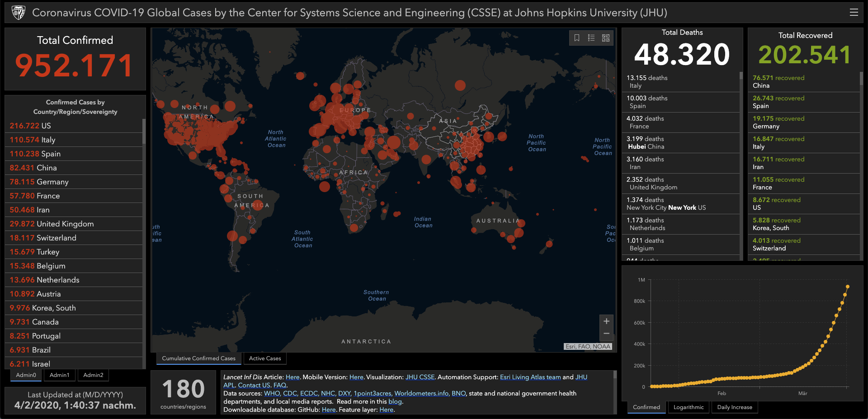Switch to the Active Cases map tab
This screenshot has width=868, height=419.
coord(265,358)
